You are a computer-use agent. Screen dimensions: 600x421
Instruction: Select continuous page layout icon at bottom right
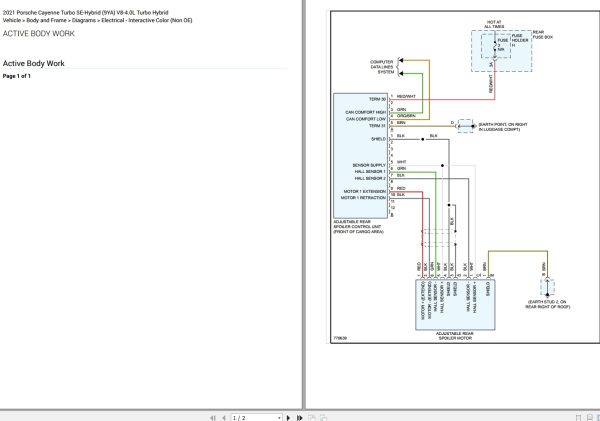tap(590, 418)
